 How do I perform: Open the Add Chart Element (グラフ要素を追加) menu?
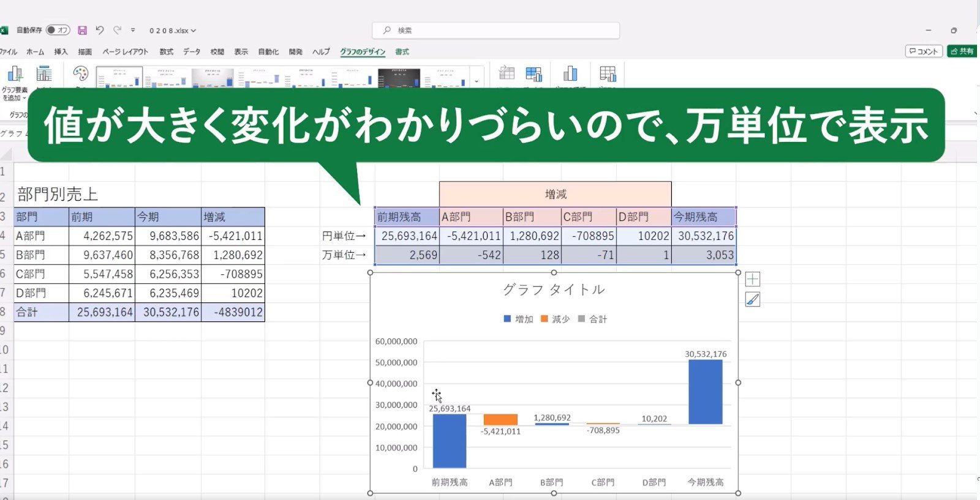(15, 83)
